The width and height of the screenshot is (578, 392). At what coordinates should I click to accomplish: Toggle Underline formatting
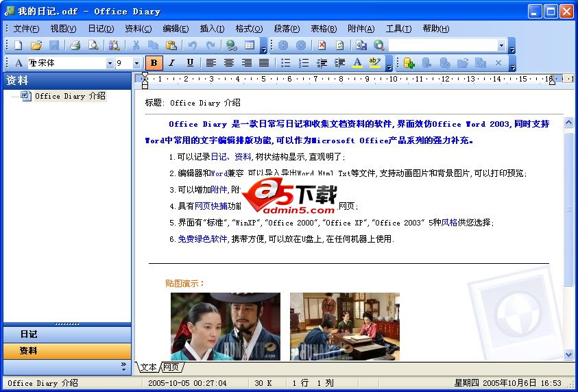[x=190, y=63]
